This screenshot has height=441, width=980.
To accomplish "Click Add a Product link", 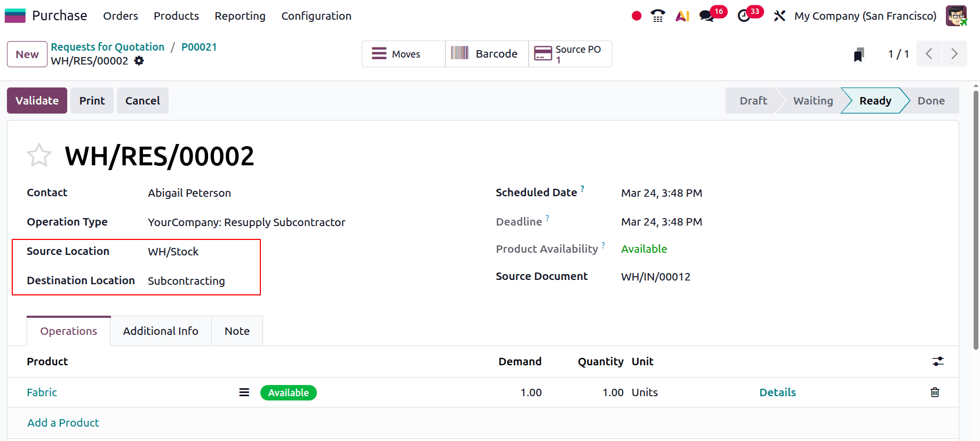I will [x=63, y=423].
